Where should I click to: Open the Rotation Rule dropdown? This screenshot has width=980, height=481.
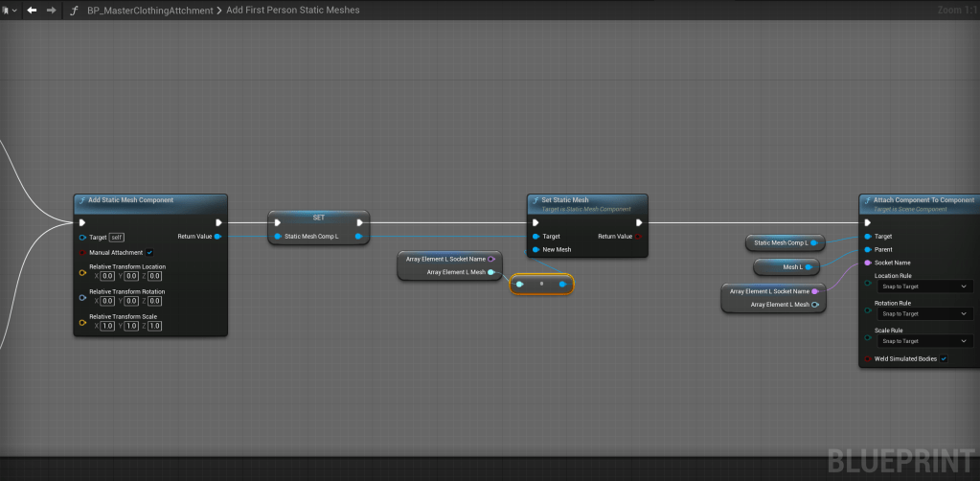click(924, 313)
